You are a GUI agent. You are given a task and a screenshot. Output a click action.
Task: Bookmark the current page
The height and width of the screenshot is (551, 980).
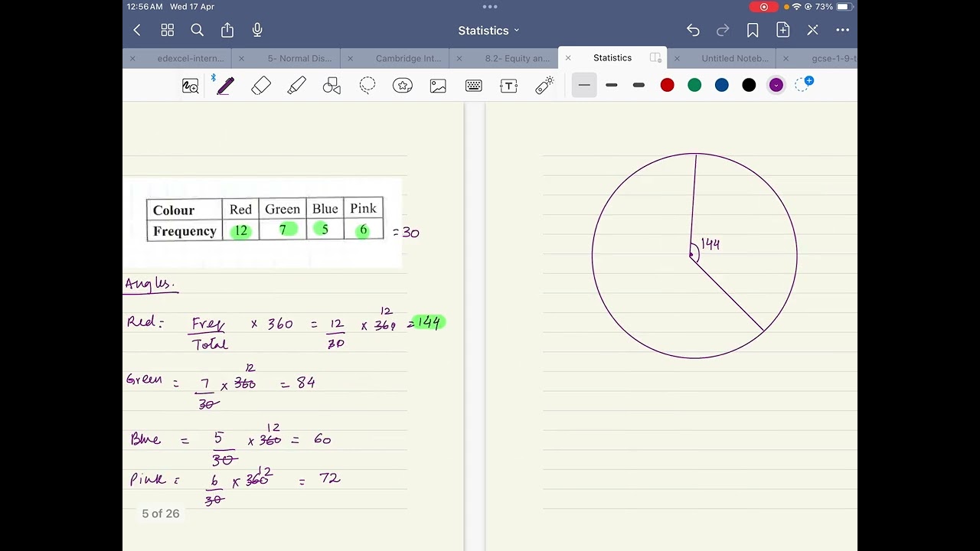pos(753,31)
